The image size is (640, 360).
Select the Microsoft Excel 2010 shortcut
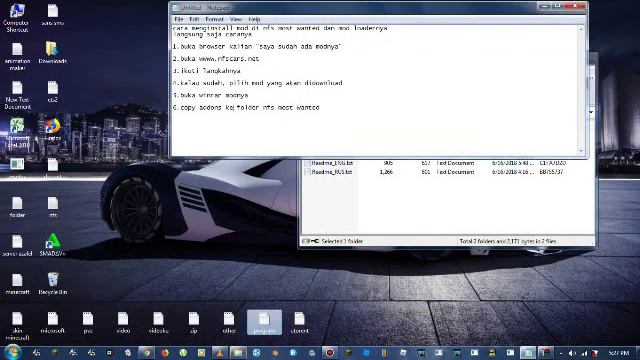click(x=17, y=133)
